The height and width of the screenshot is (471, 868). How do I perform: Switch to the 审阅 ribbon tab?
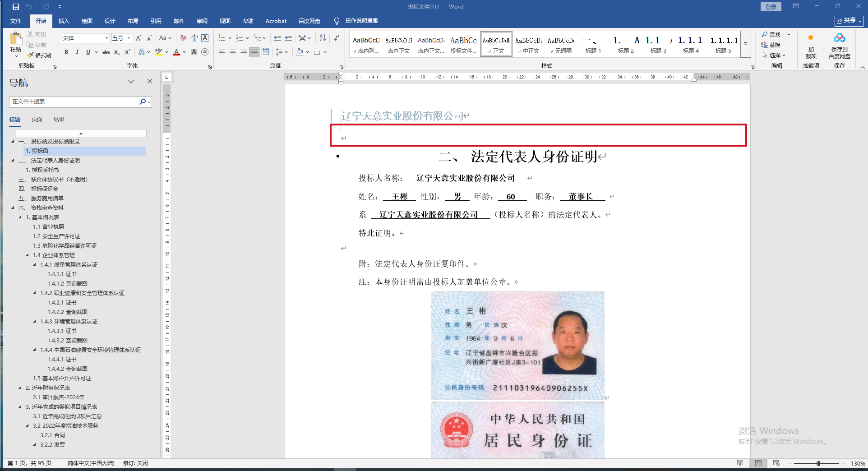[202, 21]
